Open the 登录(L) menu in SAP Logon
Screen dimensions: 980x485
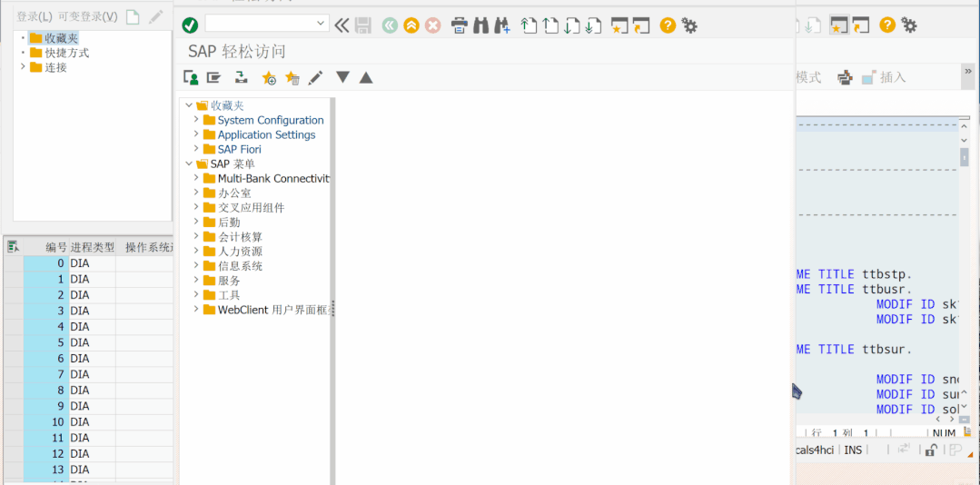pos(34,17)
